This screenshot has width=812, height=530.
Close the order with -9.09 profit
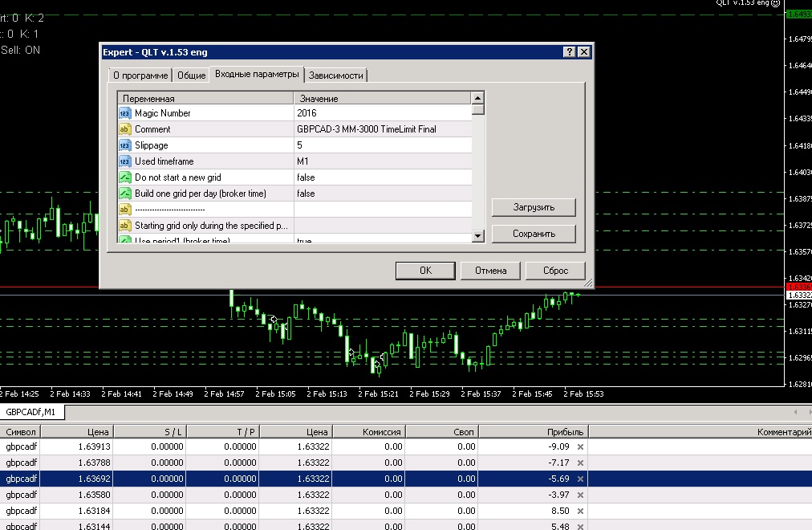[581, 446]
